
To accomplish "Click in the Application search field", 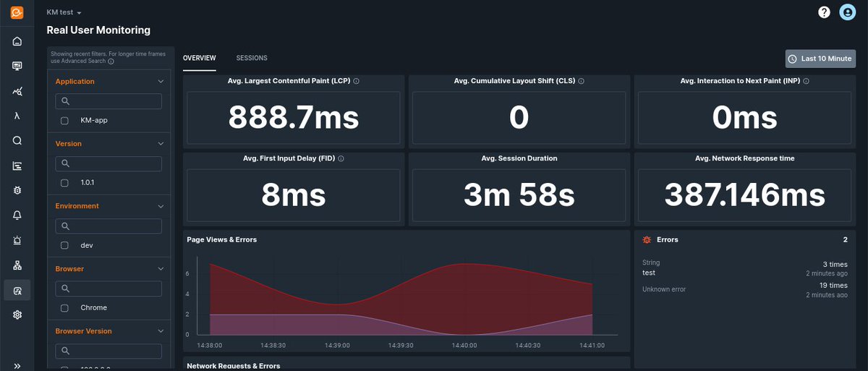I will tap(109, 101).
